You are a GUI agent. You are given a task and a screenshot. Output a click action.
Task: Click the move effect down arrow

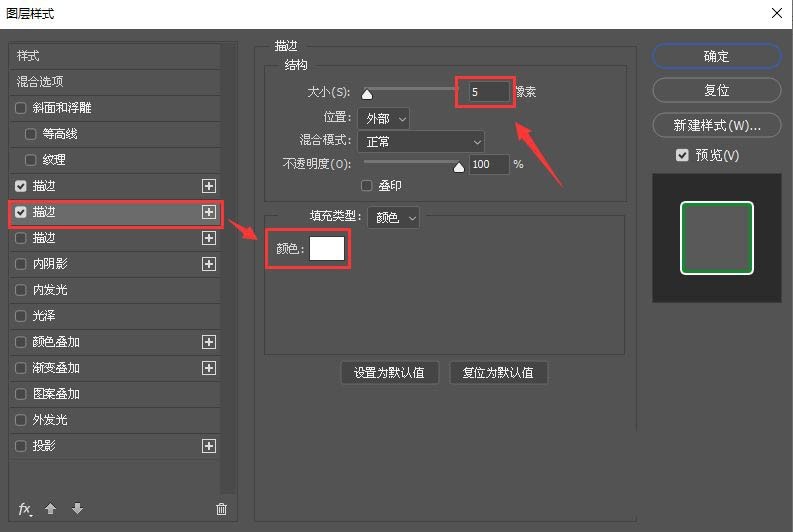pyautogui.click(x=77, y=509)
